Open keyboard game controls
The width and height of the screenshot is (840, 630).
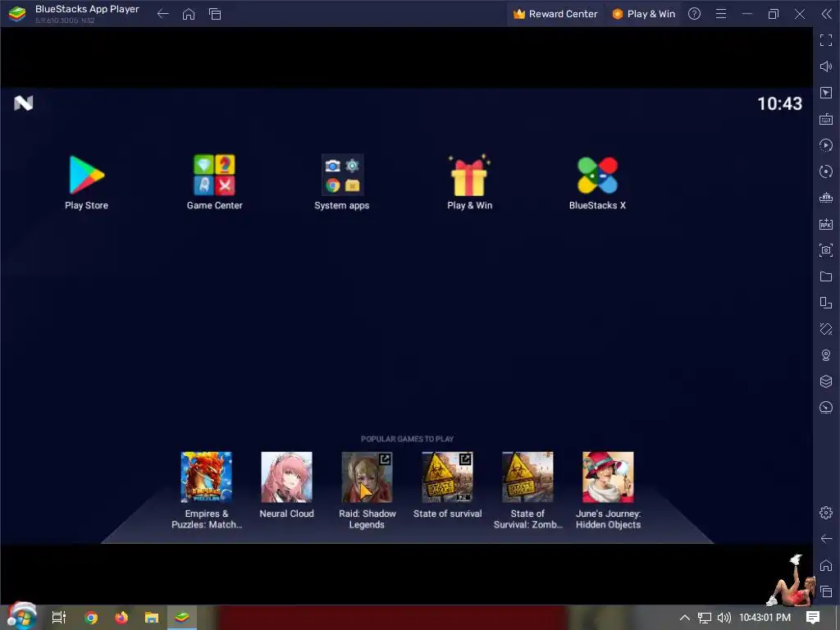pyautogui.click(x=826, y=119)
